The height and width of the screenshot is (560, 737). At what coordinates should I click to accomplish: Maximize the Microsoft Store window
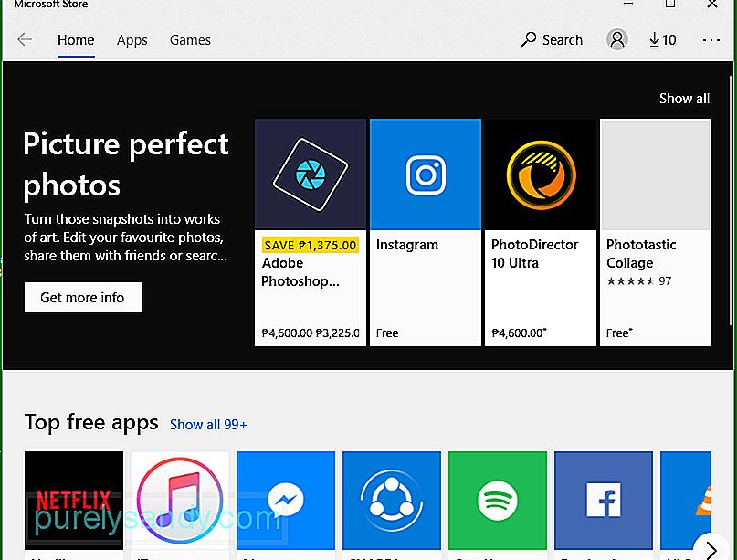pyautogui.click(x=669, y=5)
